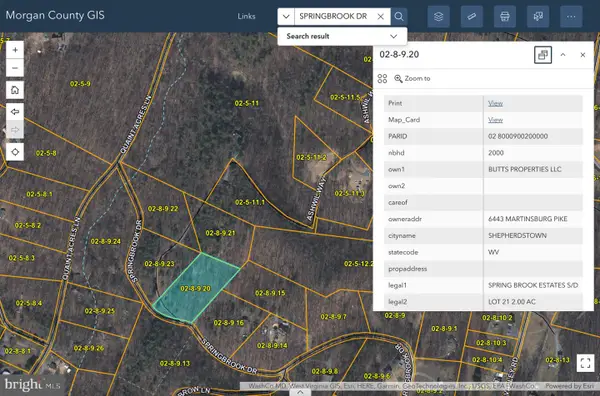Collapse the 02-8-9.20 popup
Viewport: 600px width, 396px height.
coord(563,55)
